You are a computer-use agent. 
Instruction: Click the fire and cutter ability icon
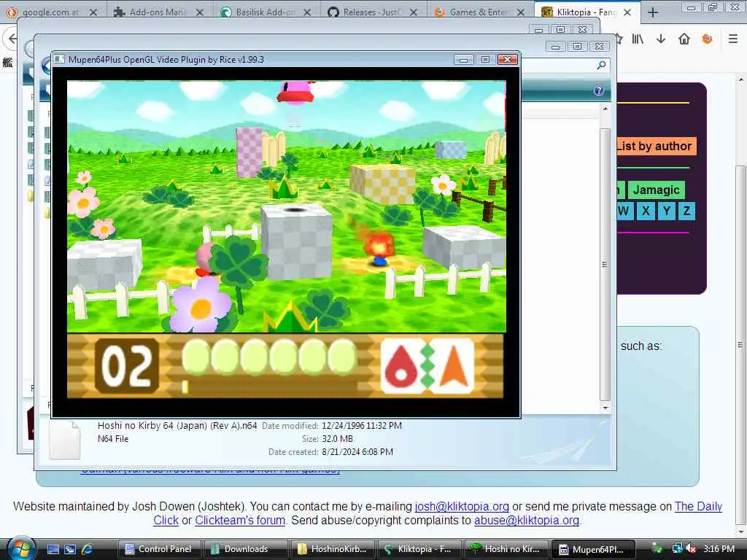(427, 366)
